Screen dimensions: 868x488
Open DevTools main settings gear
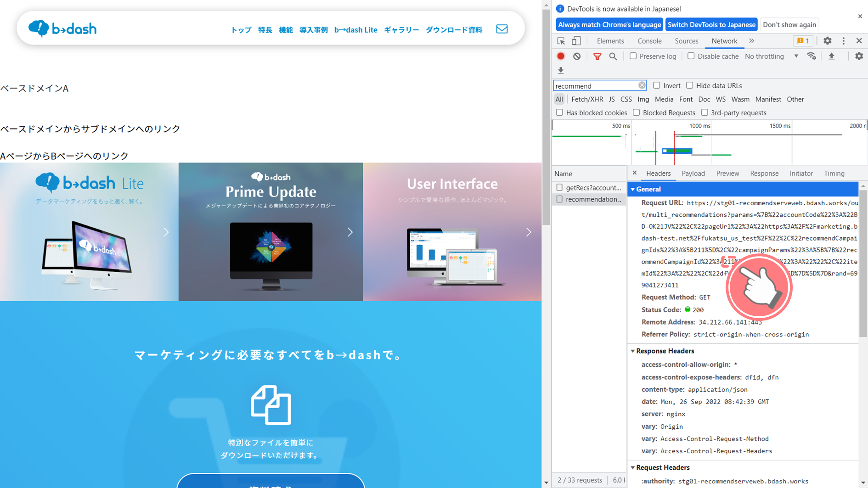pos(827,41)
